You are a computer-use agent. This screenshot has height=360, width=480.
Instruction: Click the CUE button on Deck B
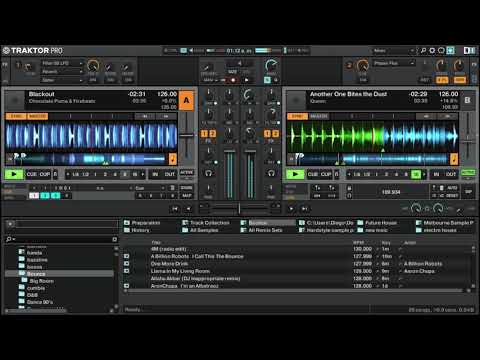click(x=313, y=174)
